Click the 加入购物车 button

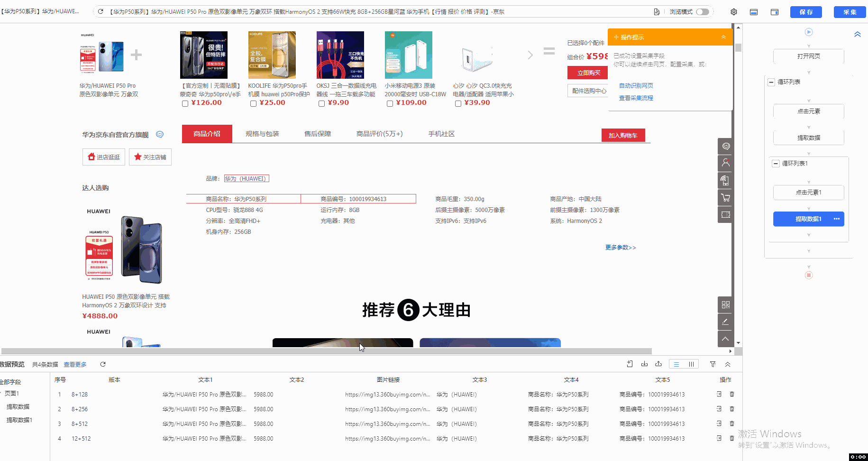623,135
